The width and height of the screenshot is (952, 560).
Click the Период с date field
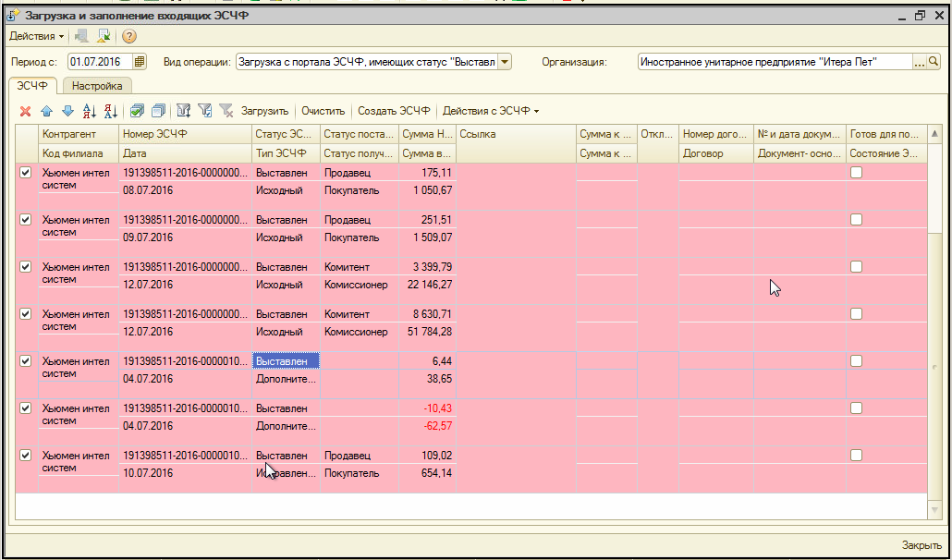99,62
